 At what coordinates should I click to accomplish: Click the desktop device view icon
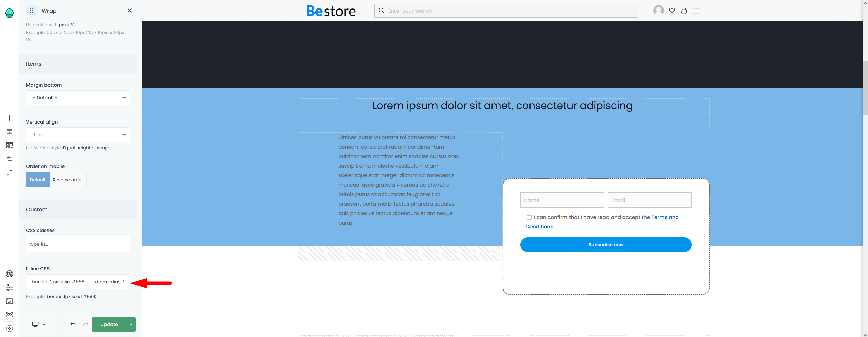[35, 324]
